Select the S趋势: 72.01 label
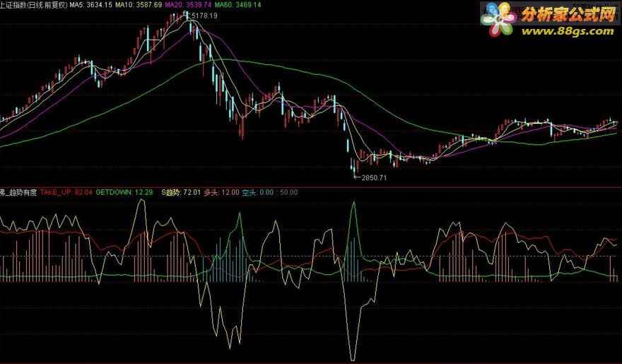 181,192
